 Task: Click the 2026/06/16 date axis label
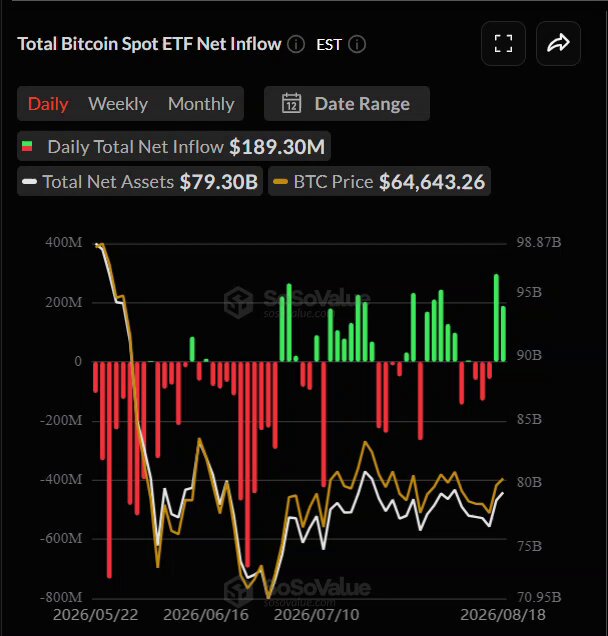click(206, 615)
